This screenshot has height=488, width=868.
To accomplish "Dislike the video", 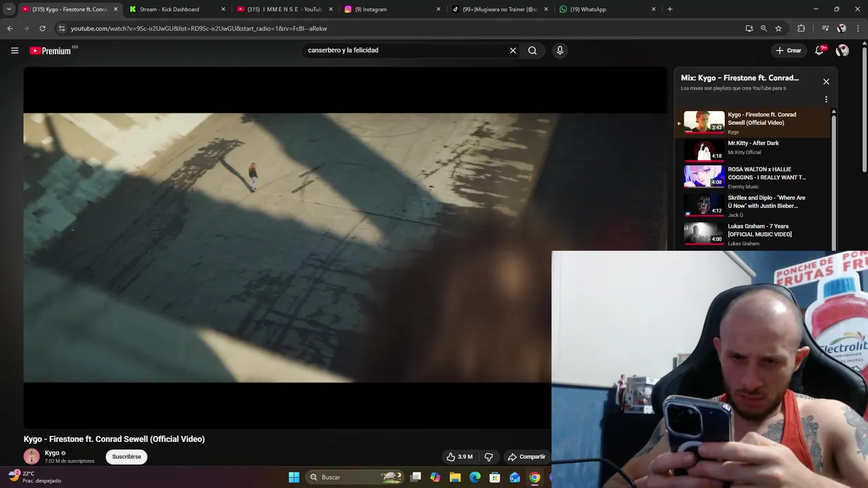I will click(x=488, y=457).
